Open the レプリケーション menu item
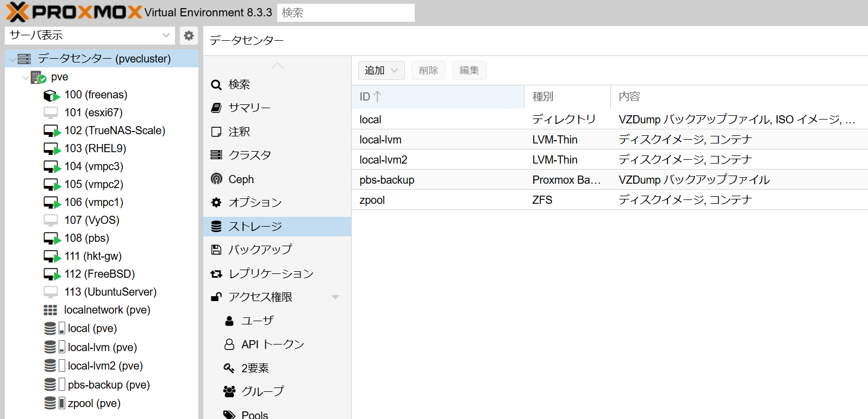 tap(277, 274)
